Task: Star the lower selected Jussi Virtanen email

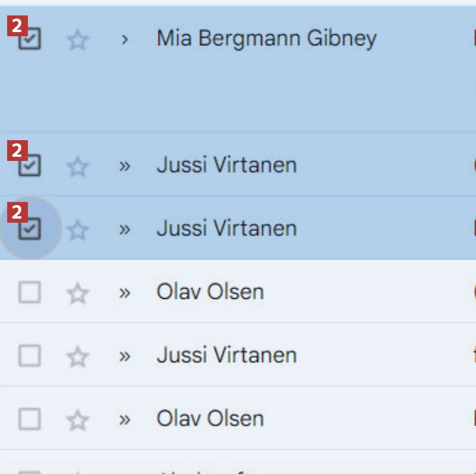Action: (77, 229)
